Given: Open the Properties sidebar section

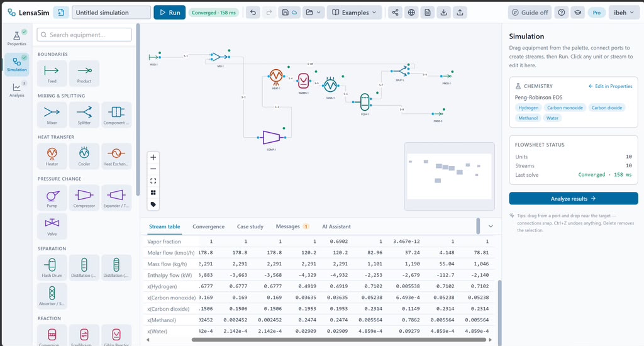Looking at the screenshot, I should tap(17, 38).
